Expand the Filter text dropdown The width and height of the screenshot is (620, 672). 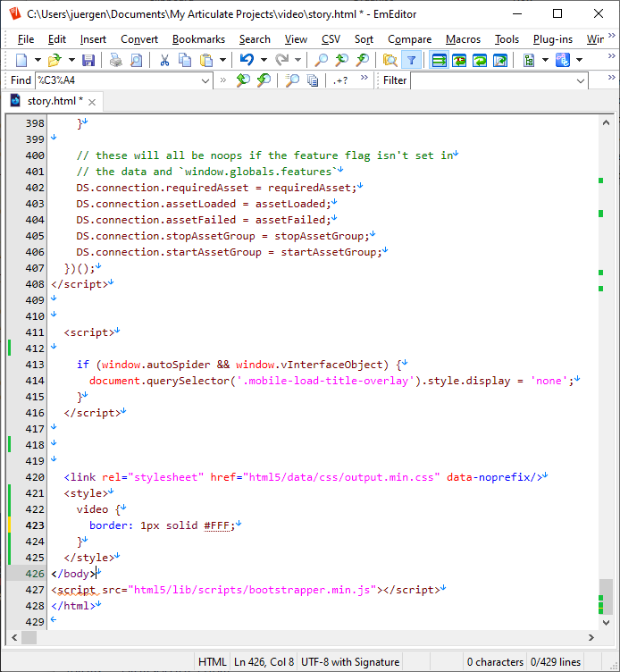tap(581, 80)
